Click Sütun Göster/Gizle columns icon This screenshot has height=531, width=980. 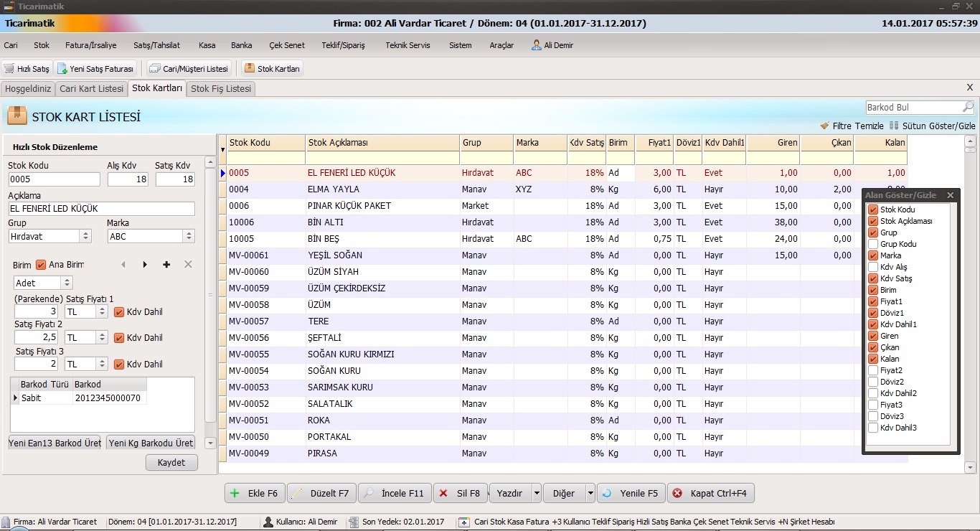(894, 126)
